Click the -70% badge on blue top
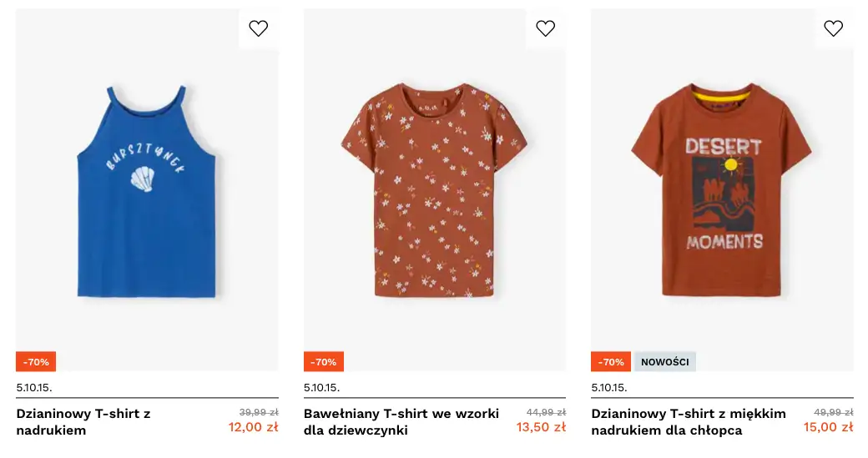Viewport: 868px width, 458px height. click(36, 362)
